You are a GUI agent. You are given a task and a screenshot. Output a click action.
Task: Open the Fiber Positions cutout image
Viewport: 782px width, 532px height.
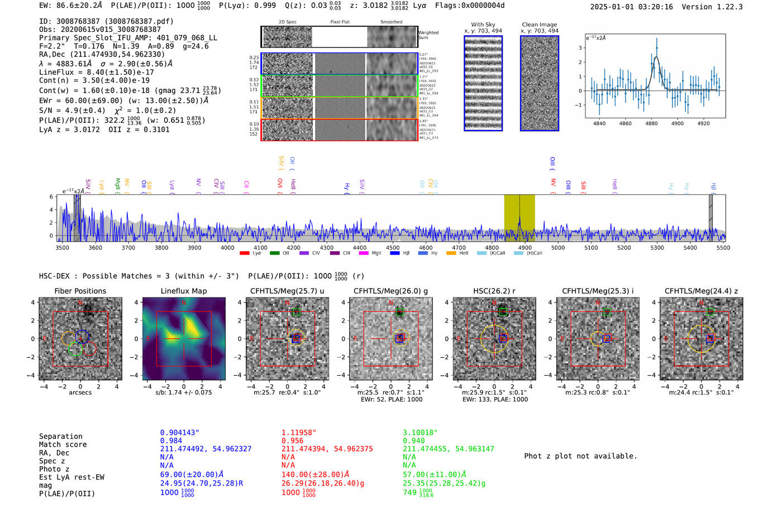coord(80,338)
